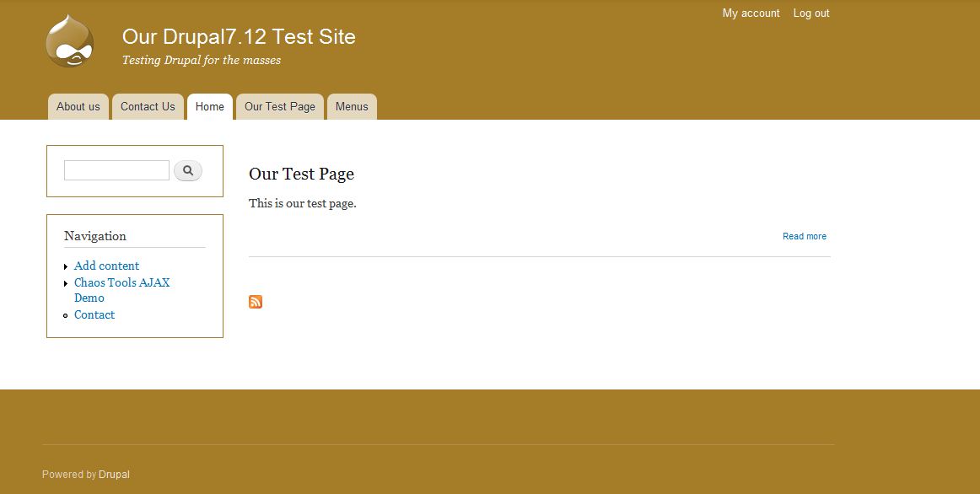Expand the Add content arrow
Image resolution: width=980 pixels, height=494 pixels.
(66, 266)
